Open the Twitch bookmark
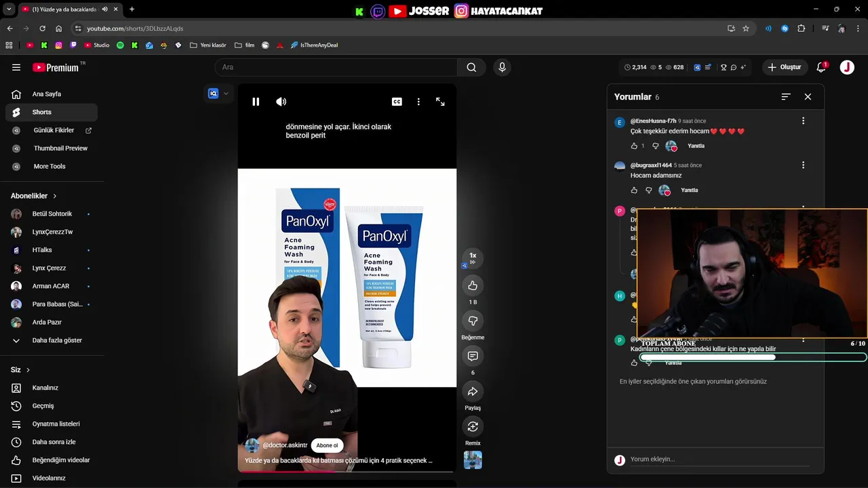 73,45
